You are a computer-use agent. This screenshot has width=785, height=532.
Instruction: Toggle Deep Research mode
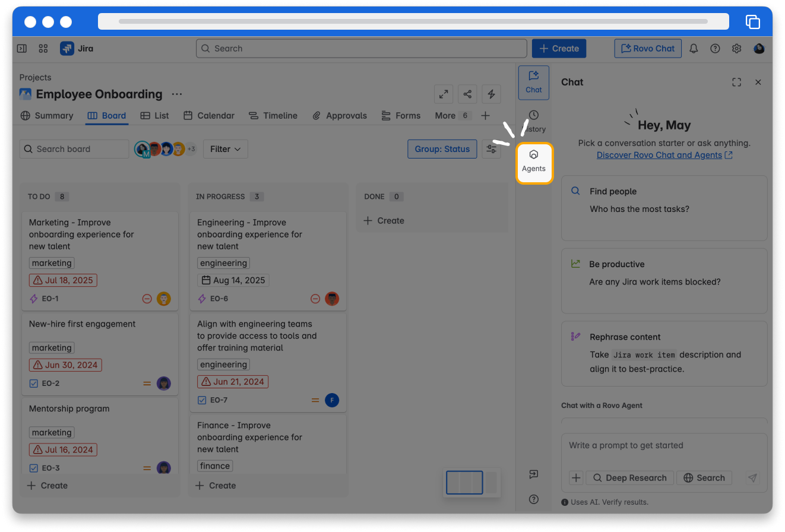[x=629, y=478]
